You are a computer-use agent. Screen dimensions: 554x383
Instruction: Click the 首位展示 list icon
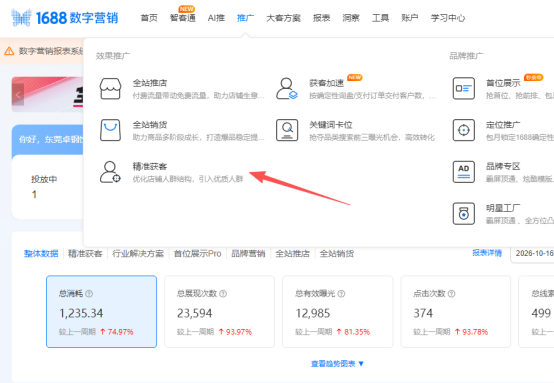click(x=464, y=89)
